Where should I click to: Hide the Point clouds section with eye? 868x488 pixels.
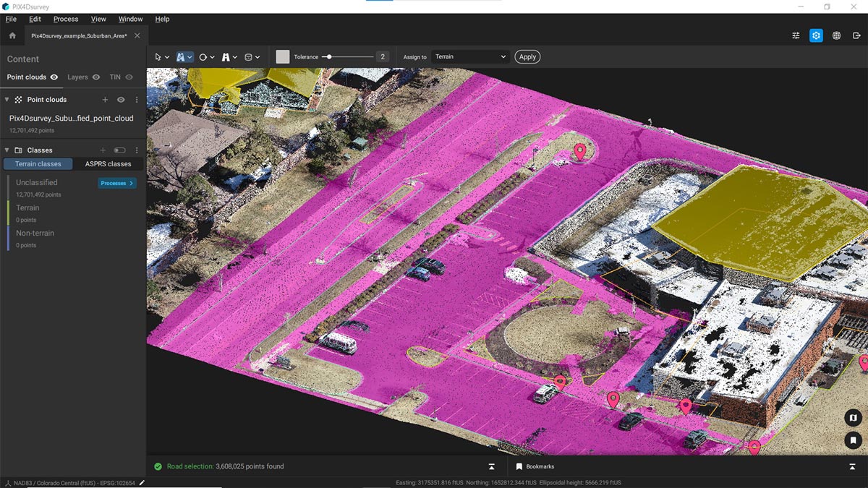121,100
